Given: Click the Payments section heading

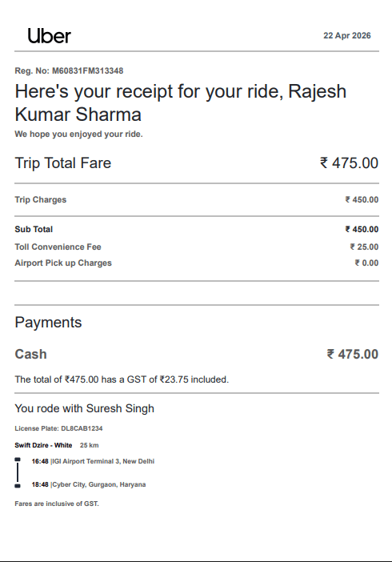Looking at the screenshot, I should tap(48, 323).
